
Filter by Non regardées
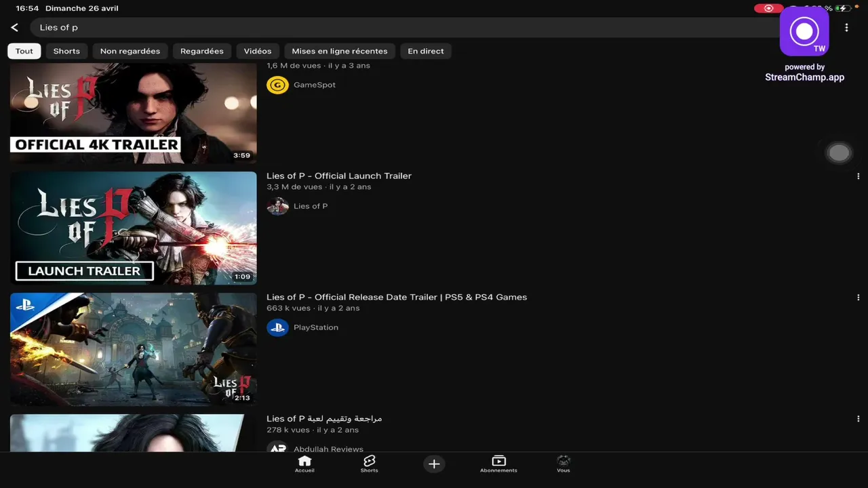click(x=130, y=51)
